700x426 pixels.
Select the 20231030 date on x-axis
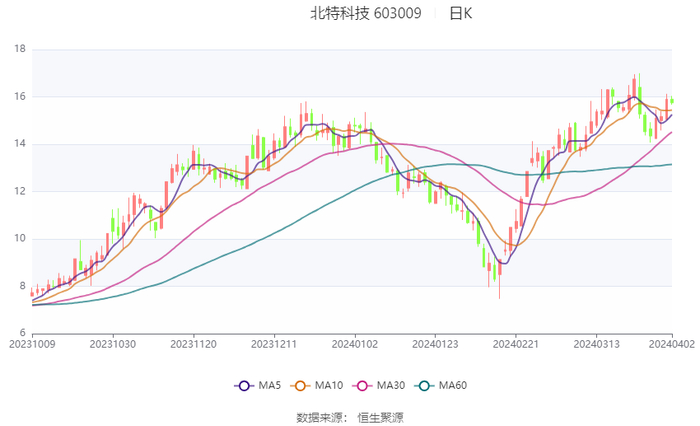tap(112, 344)
